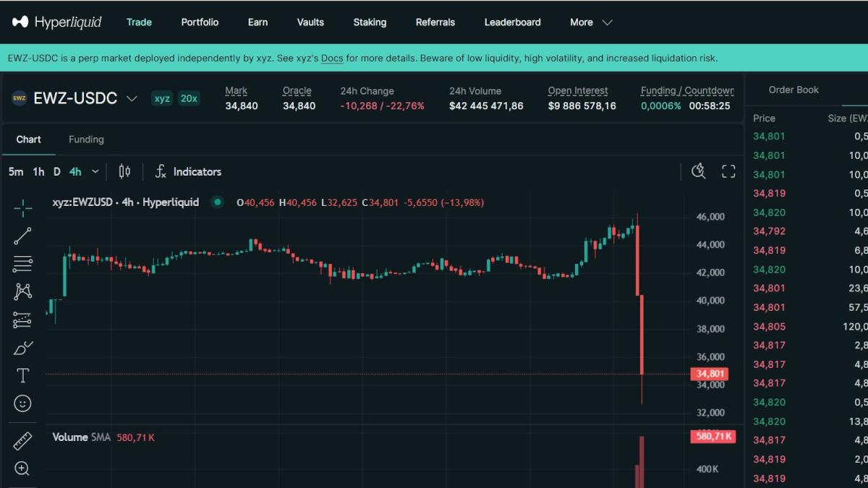
Task: Click the -10,268 / -22,76% change value
Action: (383, 106)
